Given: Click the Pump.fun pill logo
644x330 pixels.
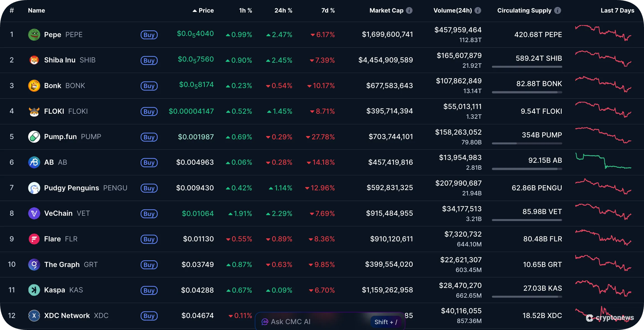Looking at the screenshot, I should [x=34, y=137].
